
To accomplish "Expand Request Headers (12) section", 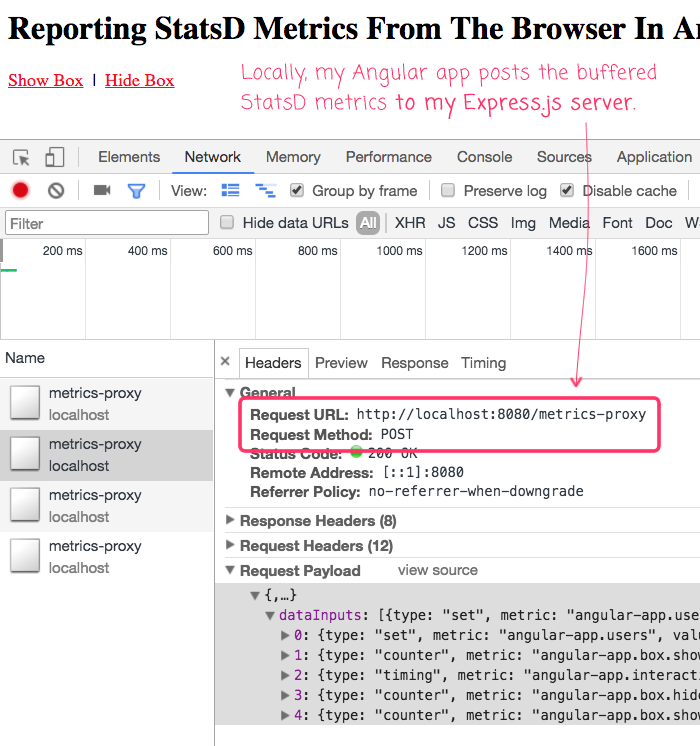I will pos(230,545).
